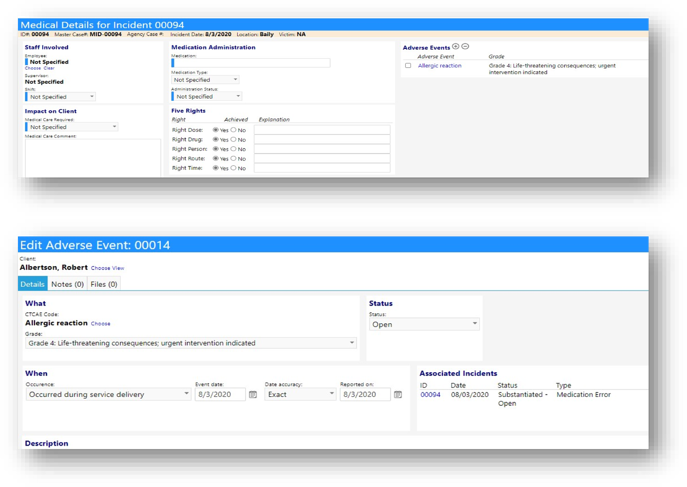Image resolution: width=687 pixels, height=487 pixels.
Task: Click the Medical Care Comment text area
Action: coord(93,158)
